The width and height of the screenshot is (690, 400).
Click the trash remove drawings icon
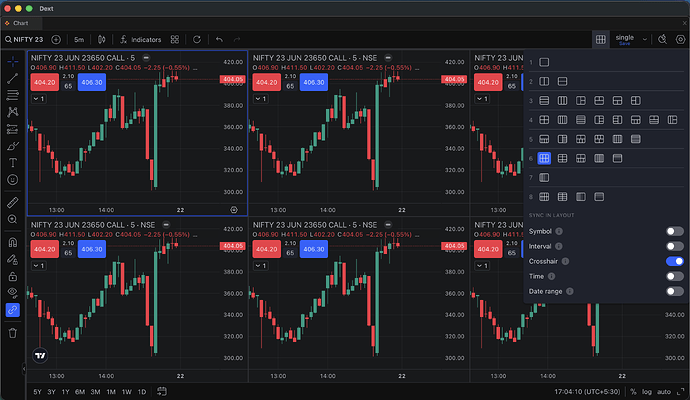(12, 333)
